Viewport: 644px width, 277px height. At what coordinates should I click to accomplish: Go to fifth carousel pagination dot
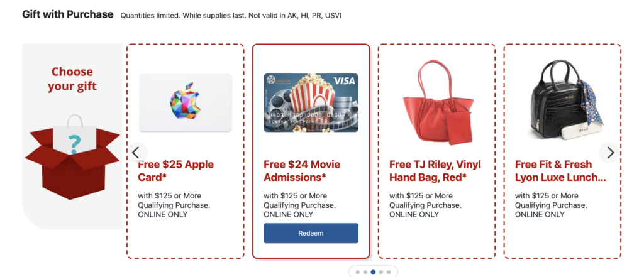[x=389, y=272]
